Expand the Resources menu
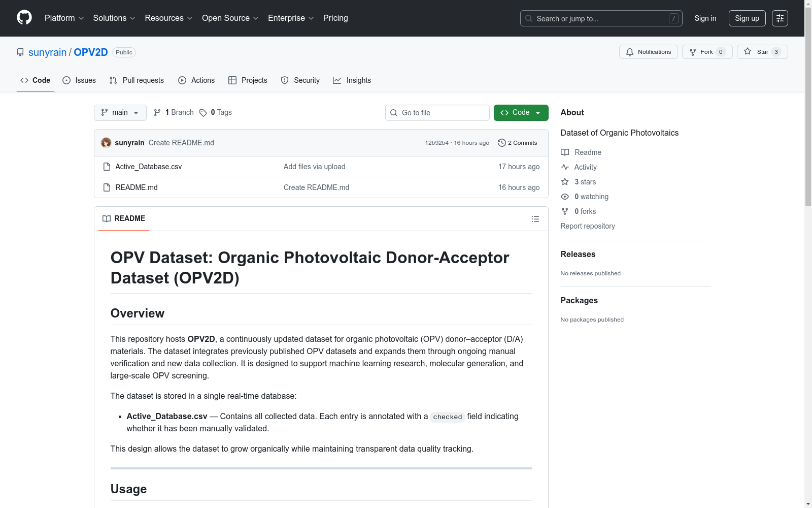 168,18
